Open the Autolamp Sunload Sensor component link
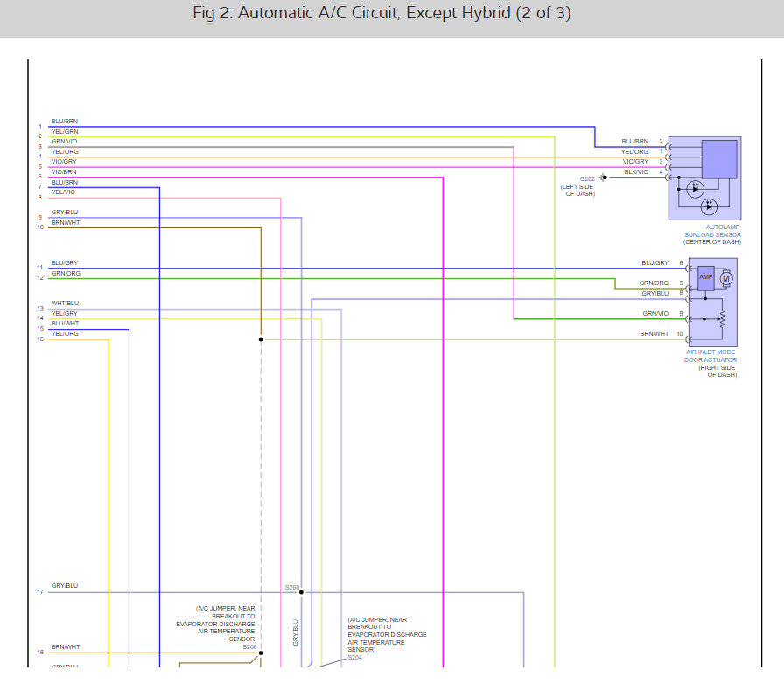Viewport: 784px width, 691px height. (x=712, y=231)
